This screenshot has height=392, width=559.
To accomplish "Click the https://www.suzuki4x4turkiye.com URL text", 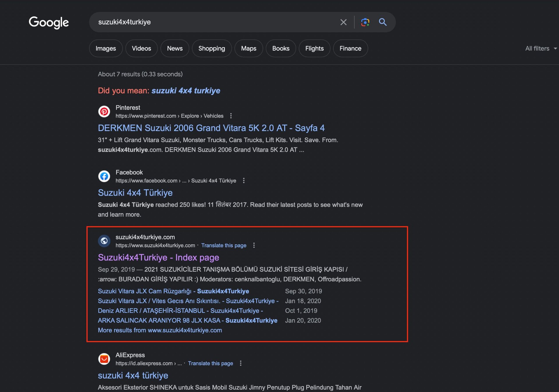I will 155,245.
